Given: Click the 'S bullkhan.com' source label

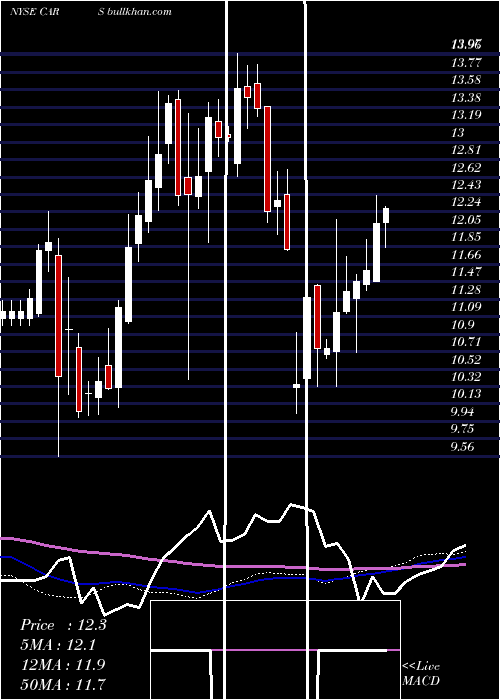Looking at the screenshot, I should point(135,12).
